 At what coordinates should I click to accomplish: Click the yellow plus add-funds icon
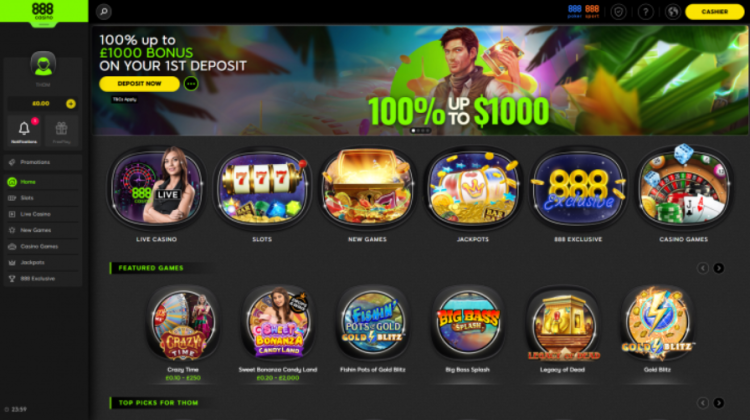[71, 103]
